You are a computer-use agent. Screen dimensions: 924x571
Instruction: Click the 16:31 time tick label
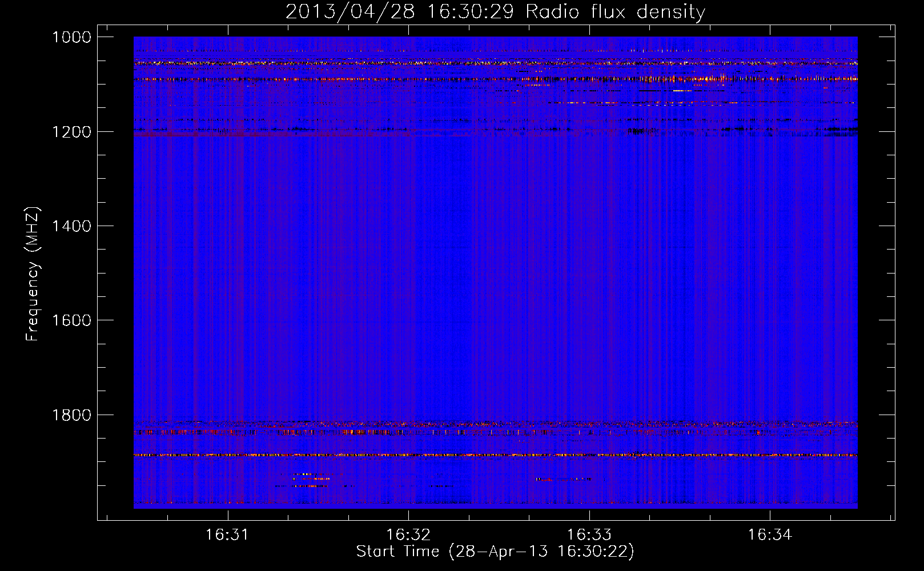[227, 534]
